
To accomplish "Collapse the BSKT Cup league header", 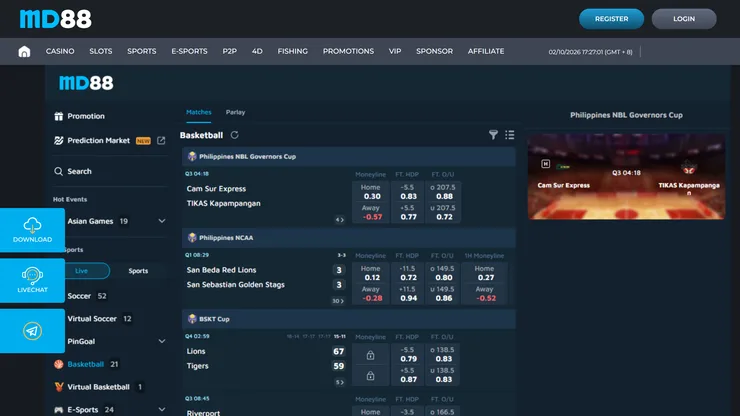I will point(348,319).
